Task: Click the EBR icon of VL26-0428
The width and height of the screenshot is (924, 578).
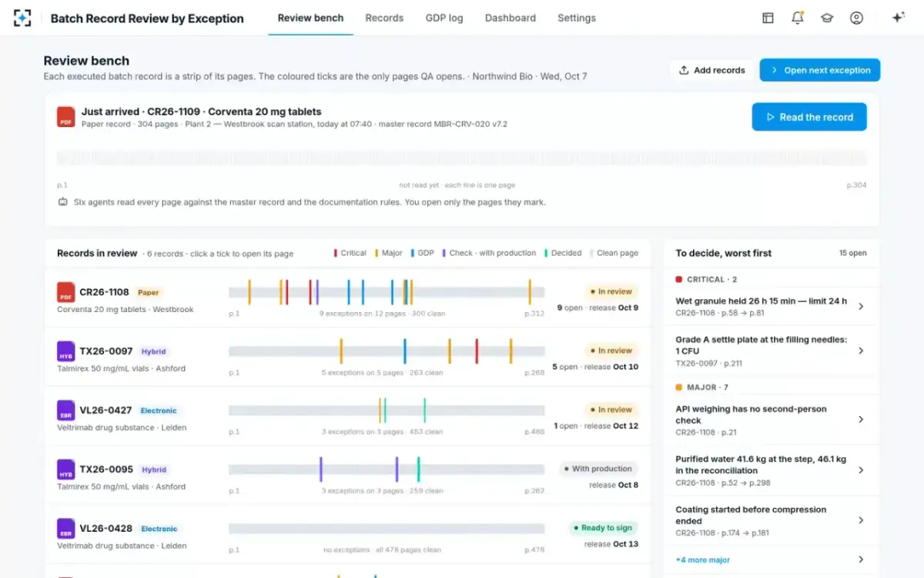Action: pos(66,528)
